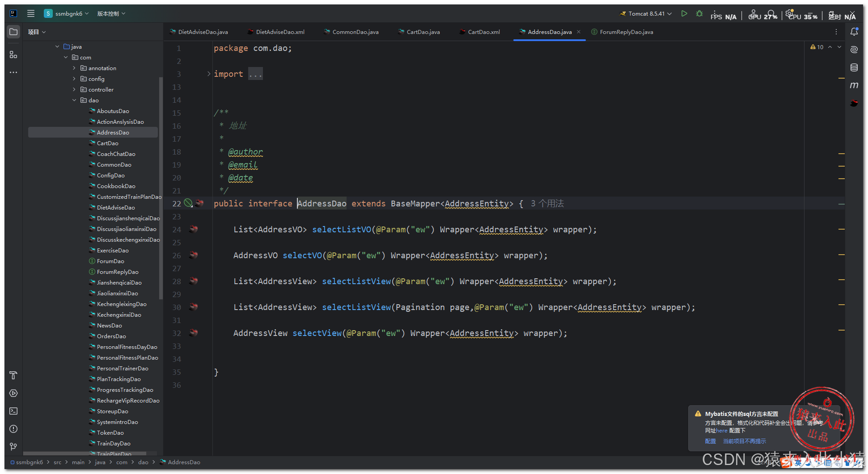Open the AI assistant spiral icon
Screen dimensions: 868x474
tap(854, 50)
